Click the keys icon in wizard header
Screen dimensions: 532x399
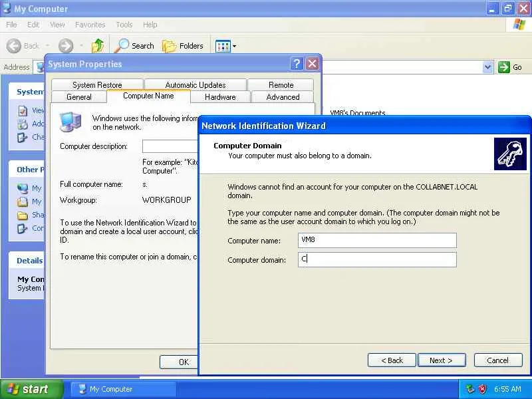click(510, 154)
